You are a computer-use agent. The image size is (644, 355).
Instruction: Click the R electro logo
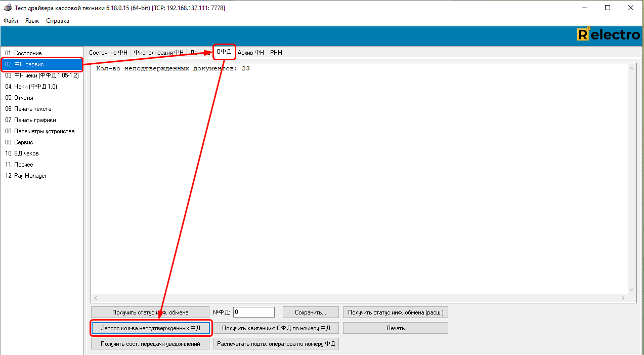coord(608,35)
